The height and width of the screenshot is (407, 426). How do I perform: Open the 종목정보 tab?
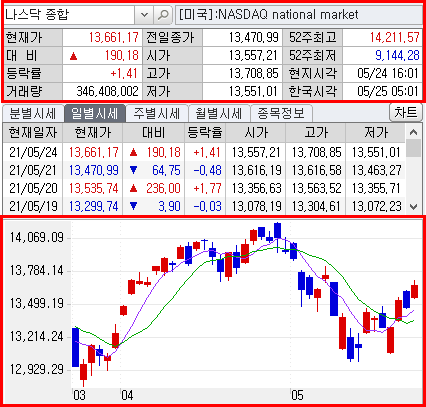tap(281, 113)
